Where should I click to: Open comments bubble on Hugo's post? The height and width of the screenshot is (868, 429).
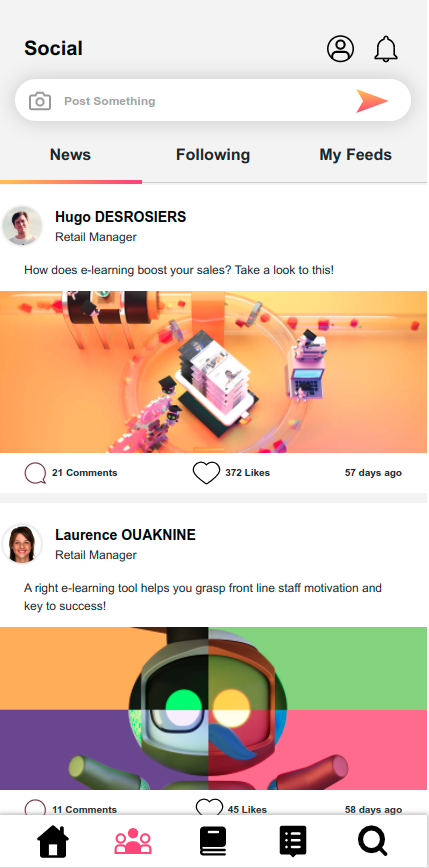coord(35,473)
